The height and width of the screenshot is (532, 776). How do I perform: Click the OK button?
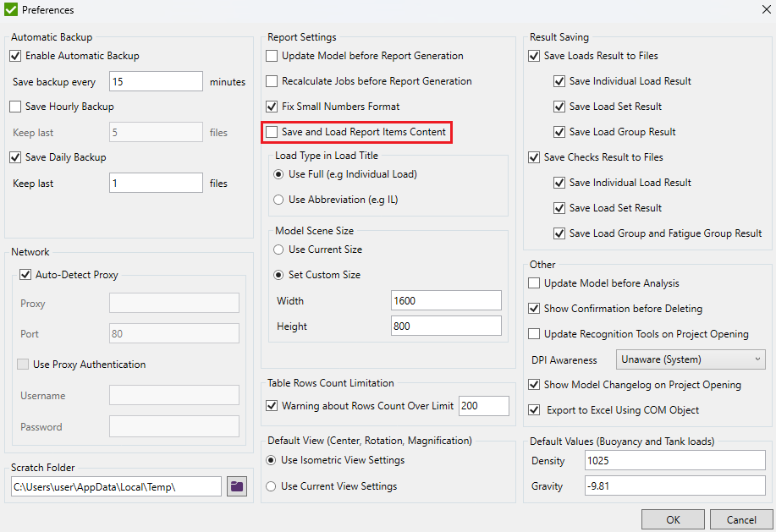pyautogui.click(x=673, y=518)
